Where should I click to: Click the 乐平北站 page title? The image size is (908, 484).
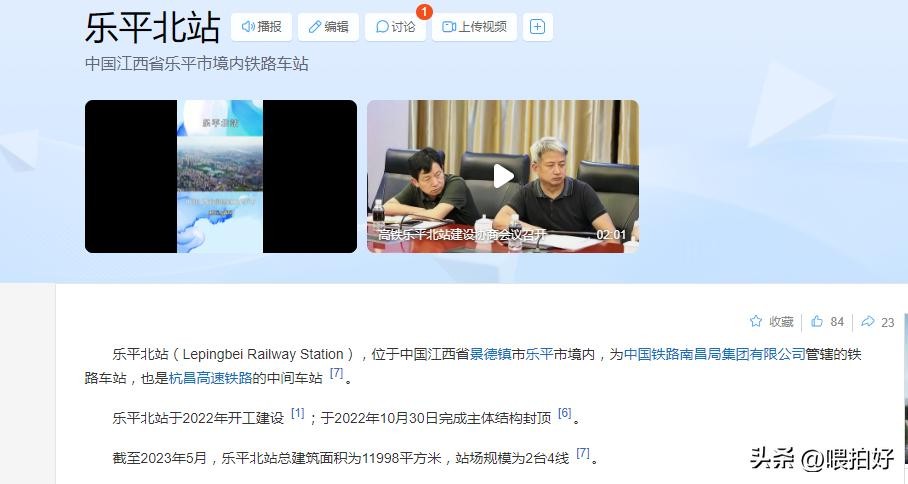(152, 27)
